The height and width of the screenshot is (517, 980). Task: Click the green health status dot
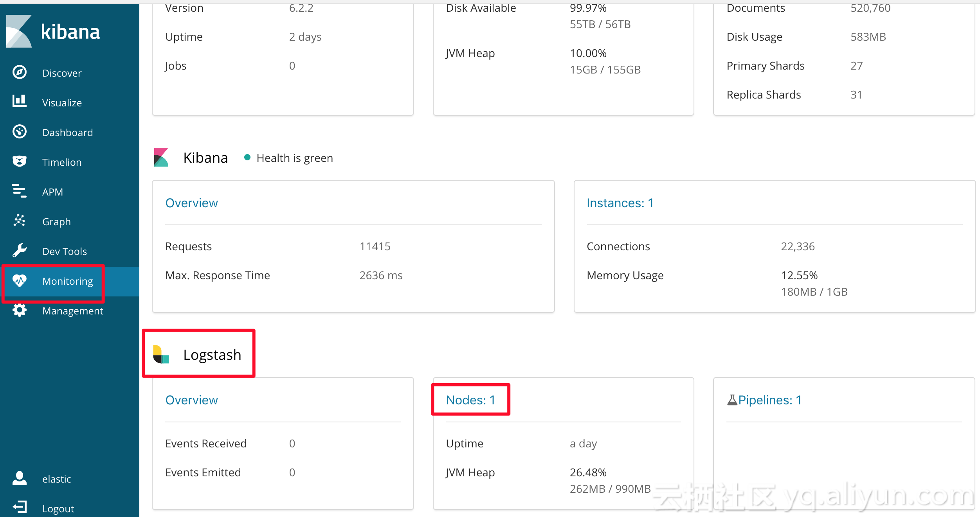[x=247, y=157]
